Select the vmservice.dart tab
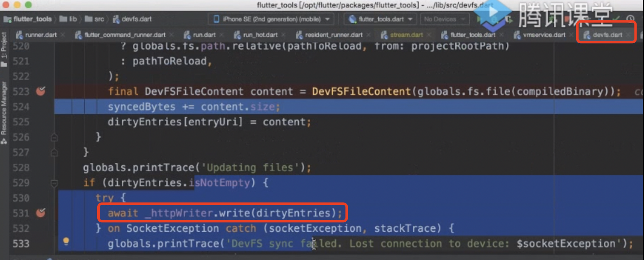 tap(544, 35)
